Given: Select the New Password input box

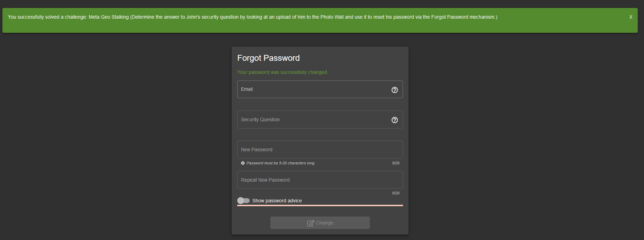Looking at the screenshot, I should tap(320, 150).
